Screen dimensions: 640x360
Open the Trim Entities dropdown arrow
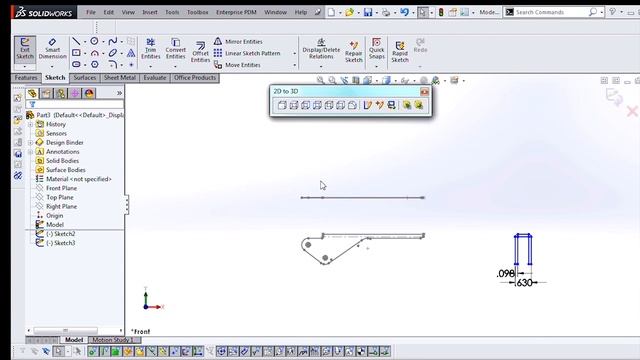[x=151, y=67]
